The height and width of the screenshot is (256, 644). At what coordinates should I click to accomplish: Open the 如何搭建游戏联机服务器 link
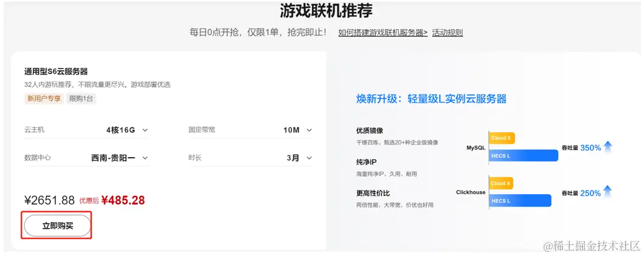[383, 33]
